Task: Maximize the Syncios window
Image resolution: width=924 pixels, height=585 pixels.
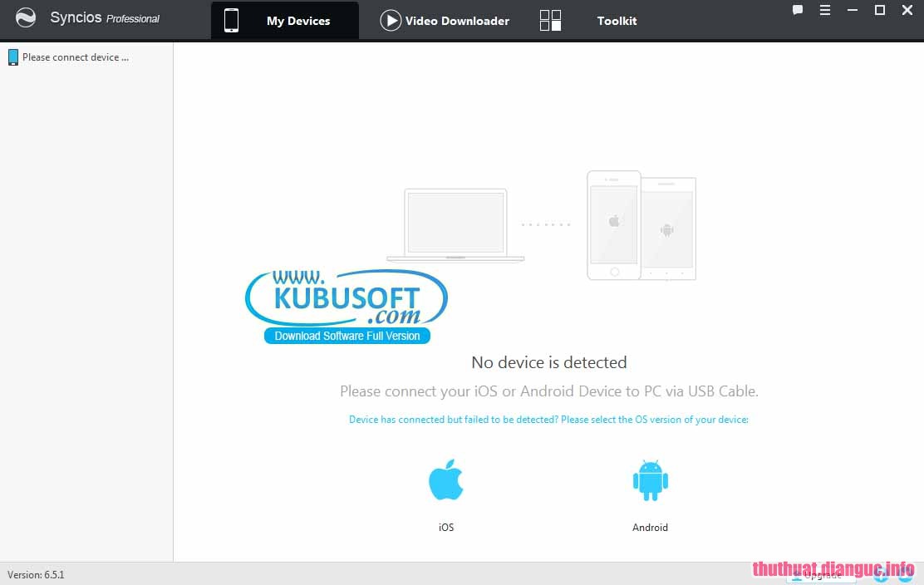Action: (x=880, y=10)
